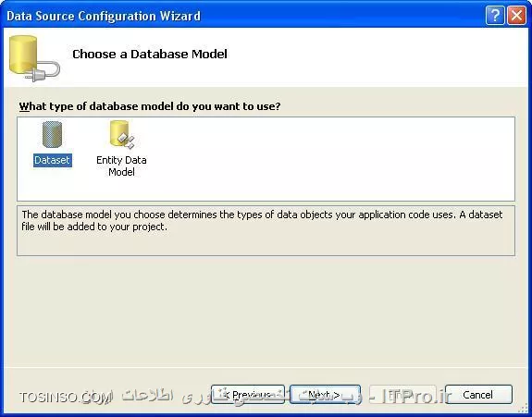Click the description text about dataset file

(x=262, y=221)
